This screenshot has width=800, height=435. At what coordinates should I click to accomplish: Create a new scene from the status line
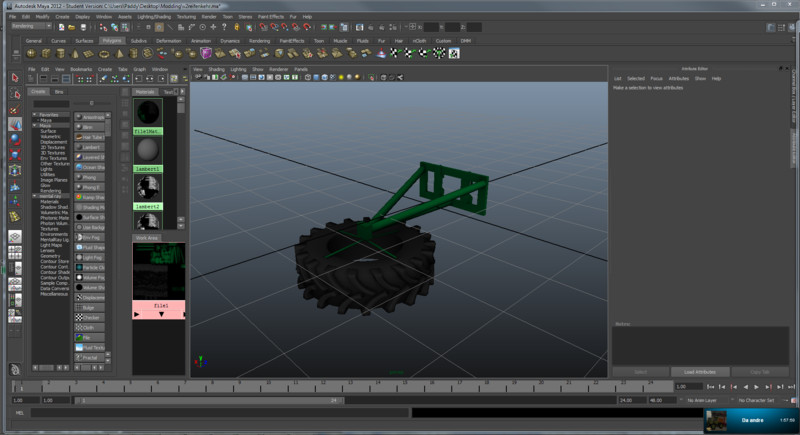coord(61,27)
